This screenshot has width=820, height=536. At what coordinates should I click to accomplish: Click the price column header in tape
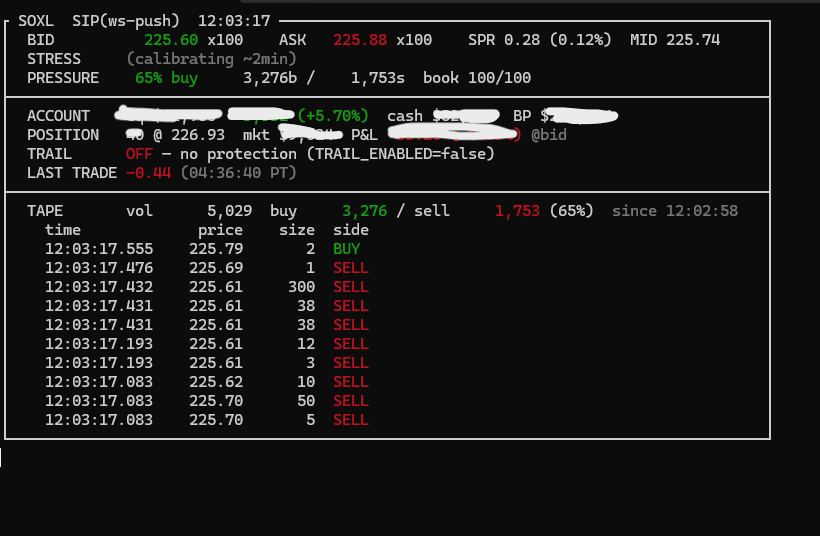(x=220, y=230)
